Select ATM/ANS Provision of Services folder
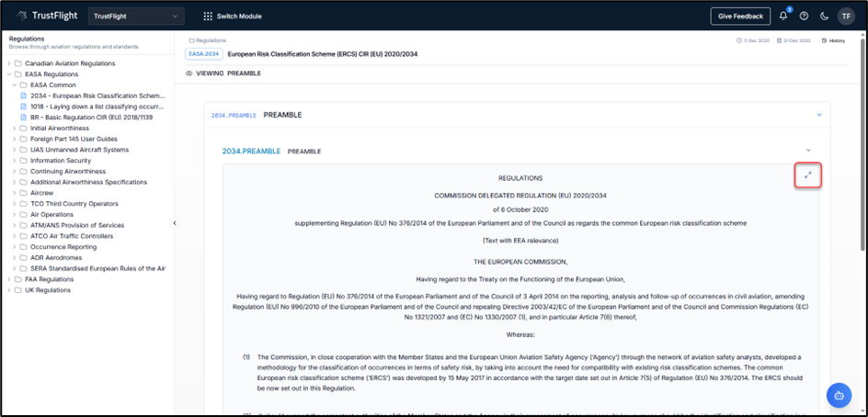The width and height of the screenshot is (868, 417). pyautogui.click(x=77, y=225)
